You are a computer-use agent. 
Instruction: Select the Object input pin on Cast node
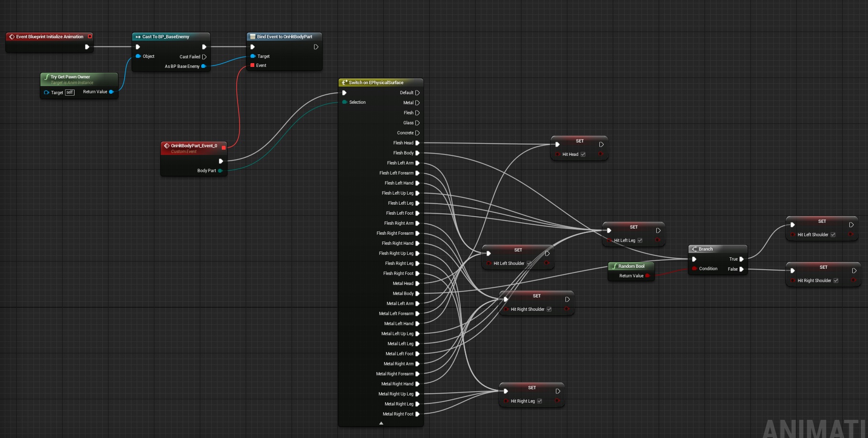(x=138, y=56)
